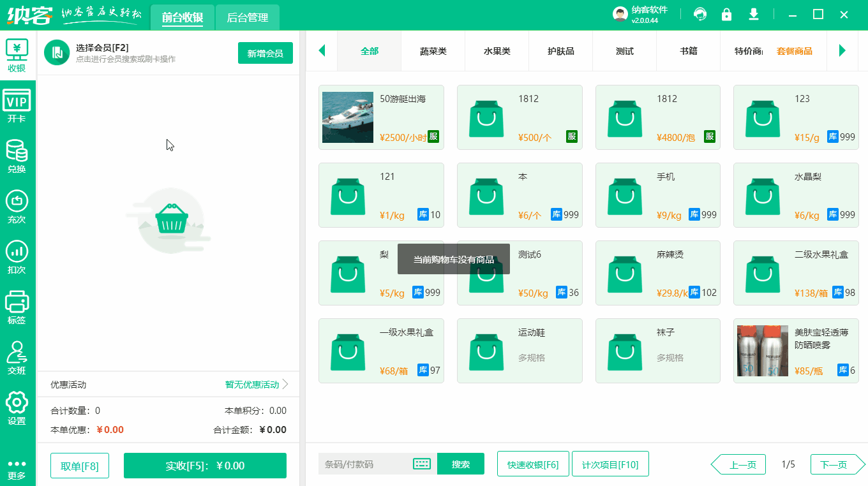This screenshot has width=868, height=486.
Task: Open the 兑换 exchange function
Action: tap(17, 155)
